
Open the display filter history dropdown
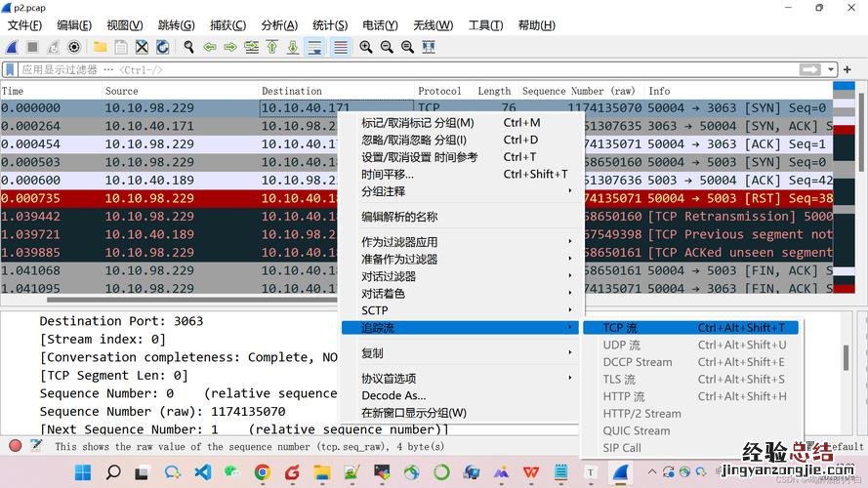point(831,69)
